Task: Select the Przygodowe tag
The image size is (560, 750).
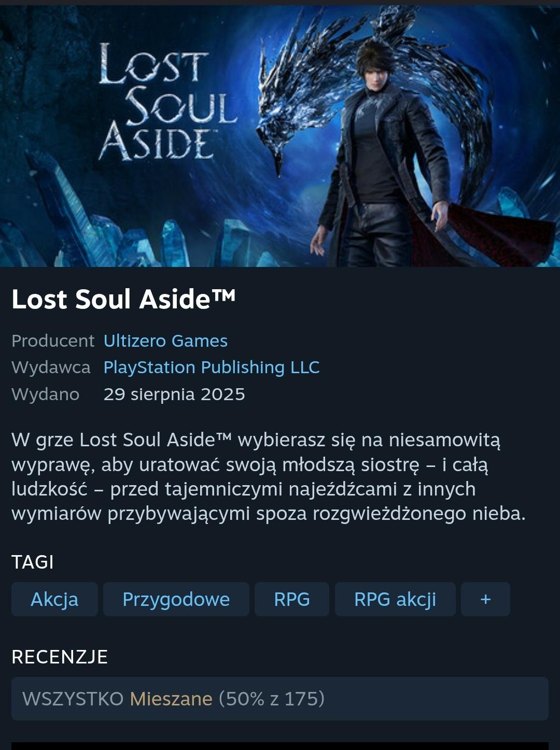Action: (x=176, y=599)
